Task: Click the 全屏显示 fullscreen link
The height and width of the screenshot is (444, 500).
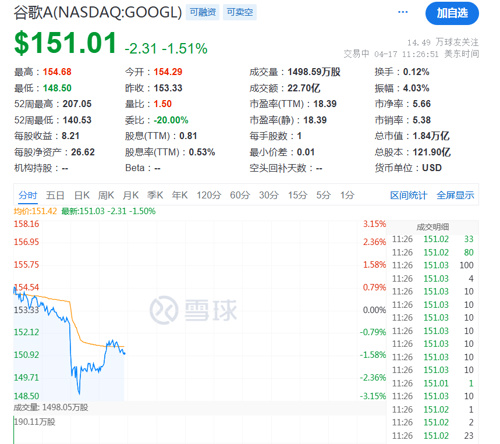Action: [x=455, y=195]
